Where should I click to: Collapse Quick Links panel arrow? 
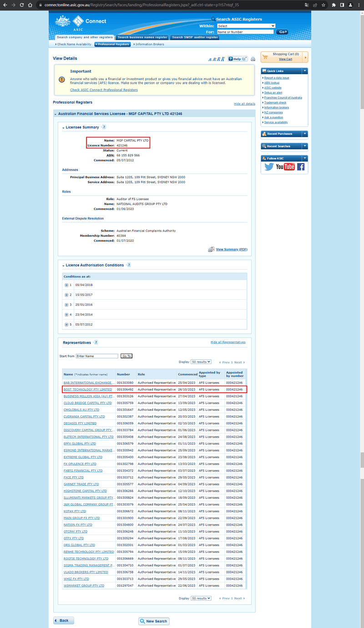[x=304, y=71]
